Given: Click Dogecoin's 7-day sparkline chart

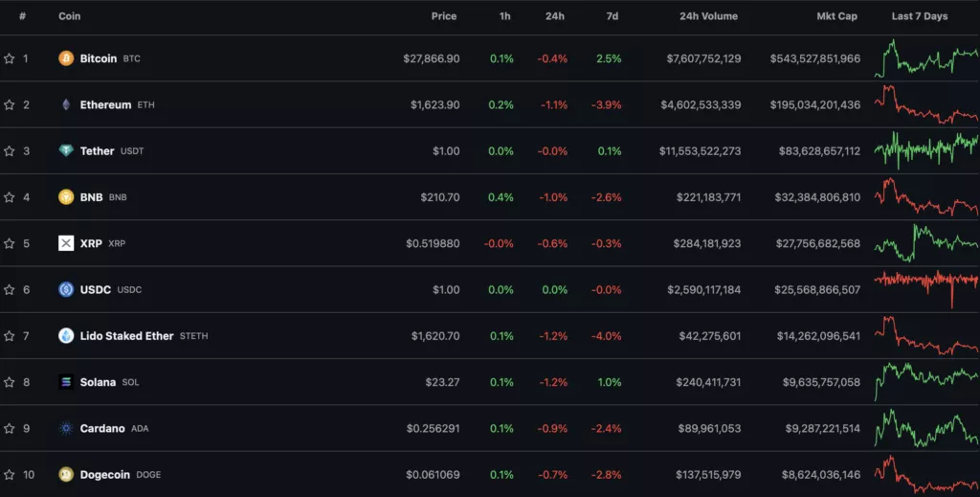Looking at the screenshot, I should point(926,474).
